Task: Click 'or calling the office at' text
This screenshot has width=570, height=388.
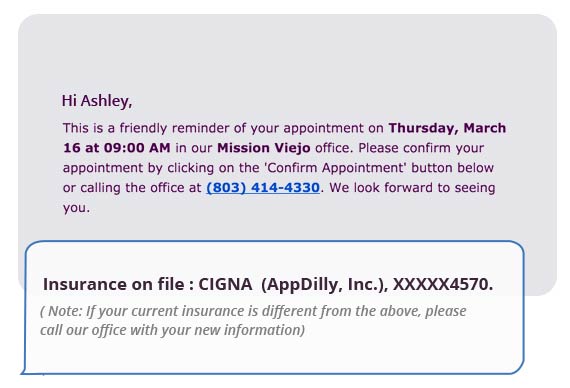Action: pyautogui.click(x=132, y=188)
